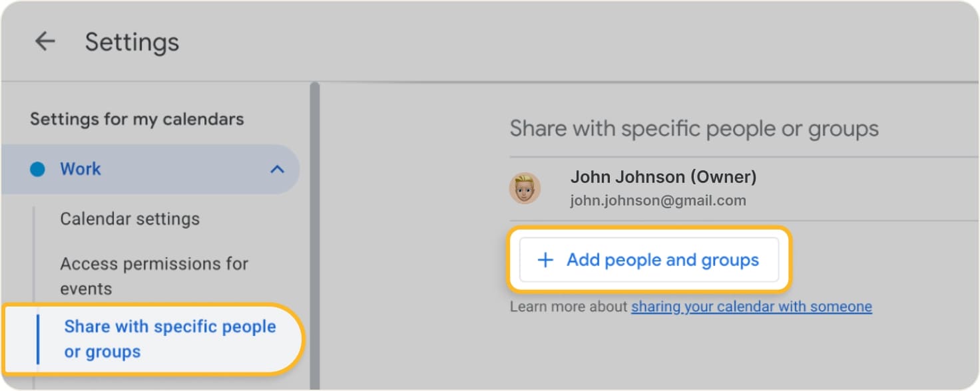Open Access permissions for events

(154, 276)
